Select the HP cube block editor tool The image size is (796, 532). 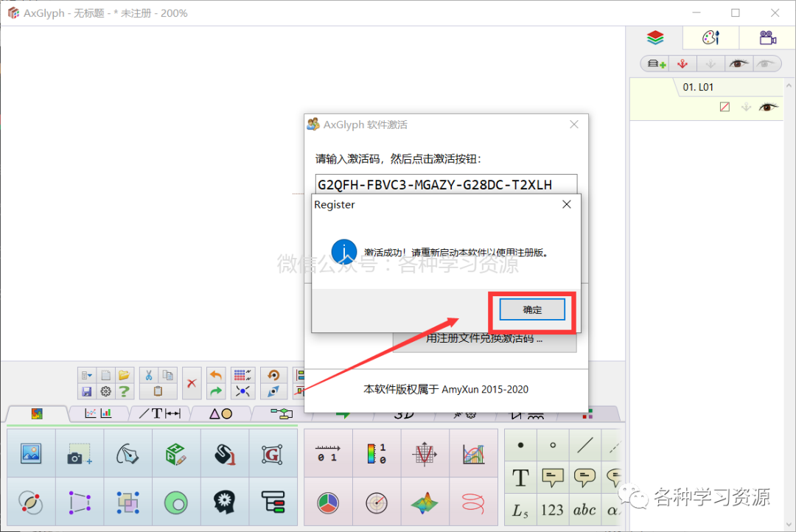click(176, 453)
